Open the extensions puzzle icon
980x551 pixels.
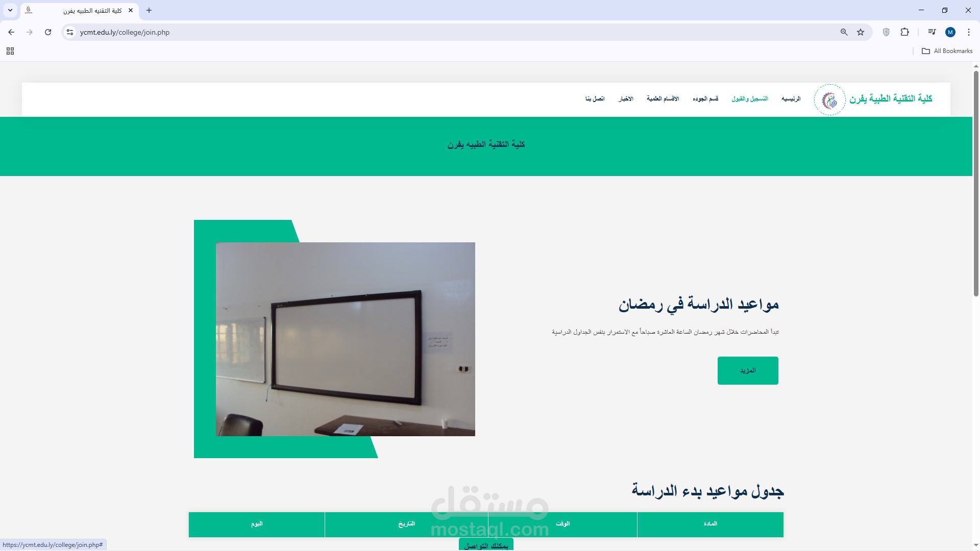[x=904, y=32]
